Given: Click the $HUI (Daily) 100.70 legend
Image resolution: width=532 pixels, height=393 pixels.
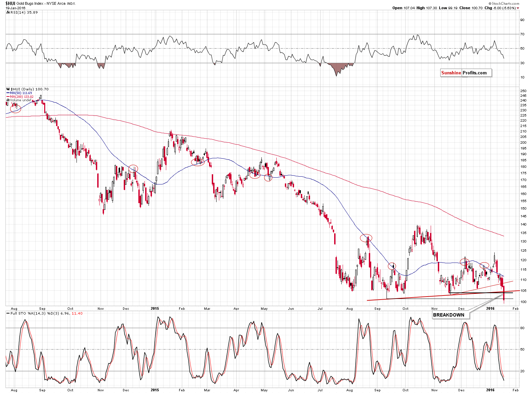Looking at the screenshot, I should click(x=28, y=89).
